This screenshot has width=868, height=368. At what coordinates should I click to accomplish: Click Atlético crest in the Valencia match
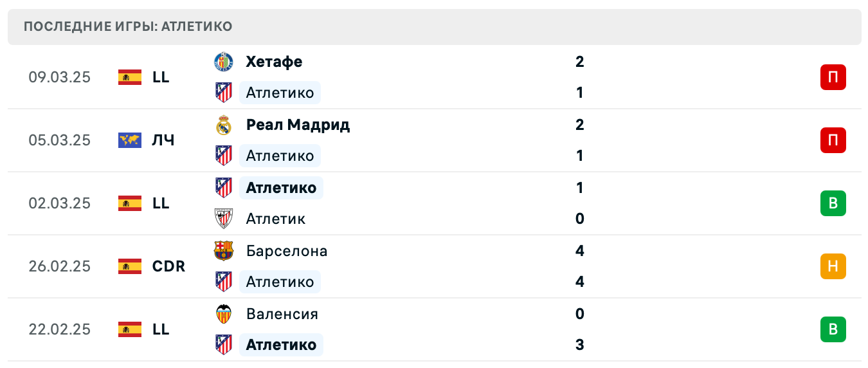(223, 345)
